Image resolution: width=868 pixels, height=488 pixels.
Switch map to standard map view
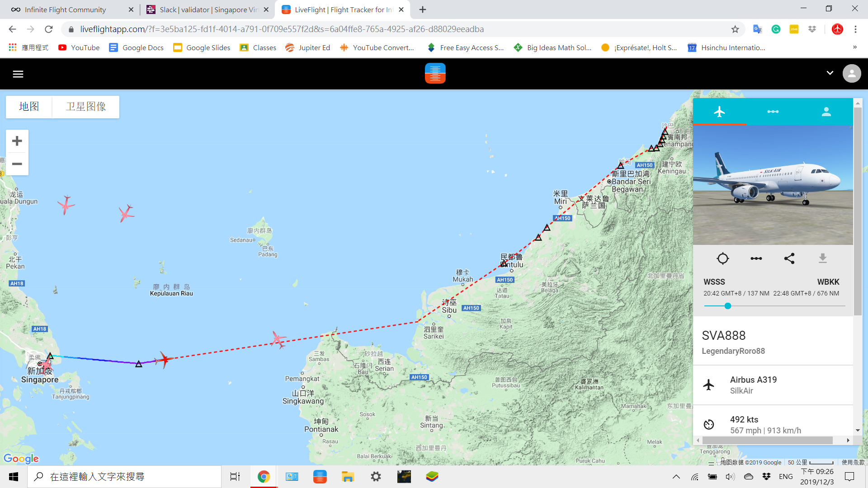[29, 107]
